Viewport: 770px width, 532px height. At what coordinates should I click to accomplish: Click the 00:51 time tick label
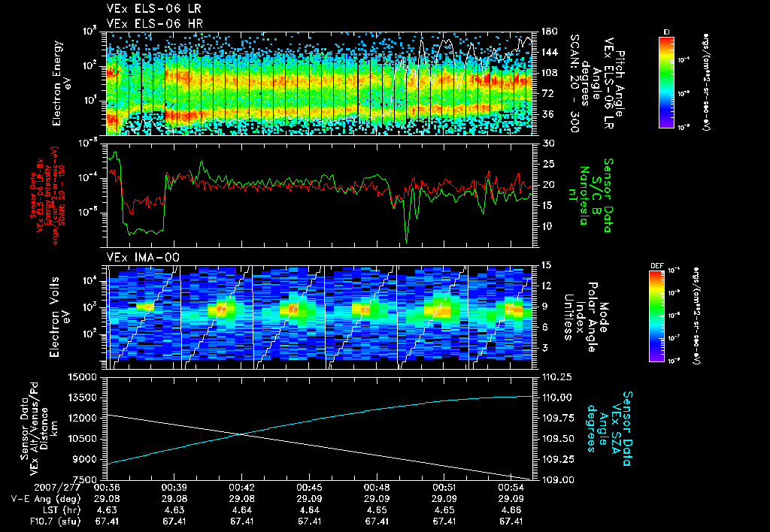(444, 488)
